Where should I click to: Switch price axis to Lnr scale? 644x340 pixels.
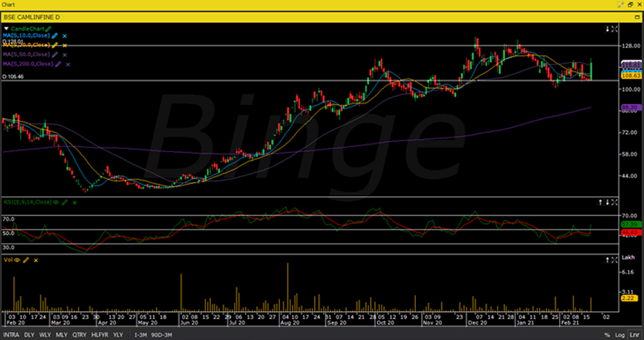[x=633, y=335]
